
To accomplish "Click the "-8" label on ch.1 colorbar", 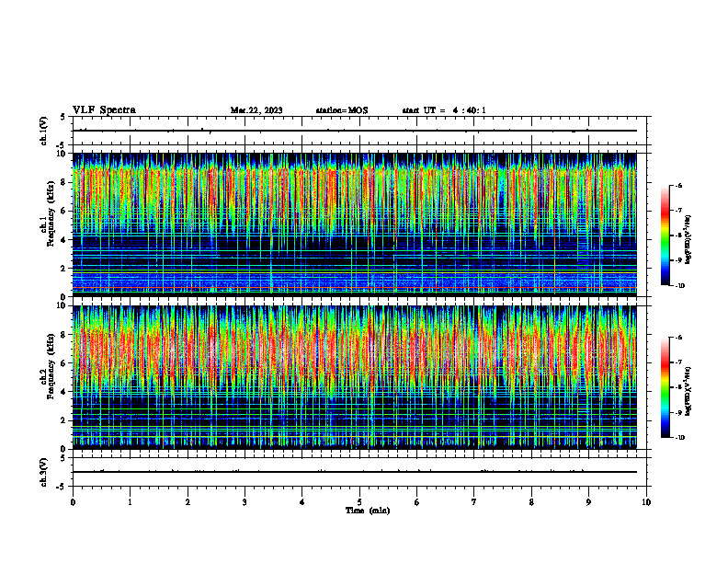I will pyautogui.click(x=678, y=236).
